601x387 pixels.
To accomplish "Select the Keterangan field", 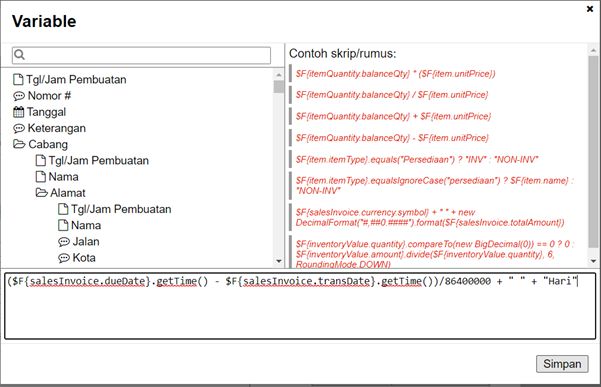I will coord(56,128).
